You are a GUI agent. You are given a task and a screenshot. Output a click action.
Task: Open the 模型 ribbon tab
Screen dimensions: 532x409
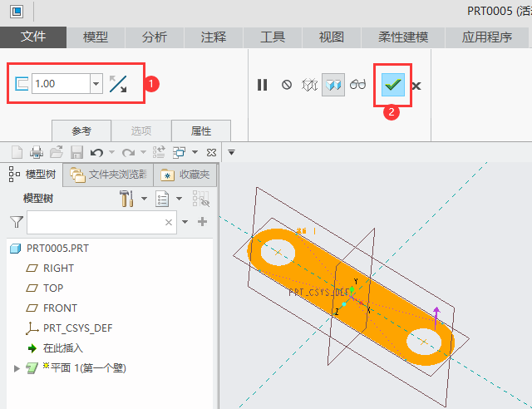click(96, 37)
